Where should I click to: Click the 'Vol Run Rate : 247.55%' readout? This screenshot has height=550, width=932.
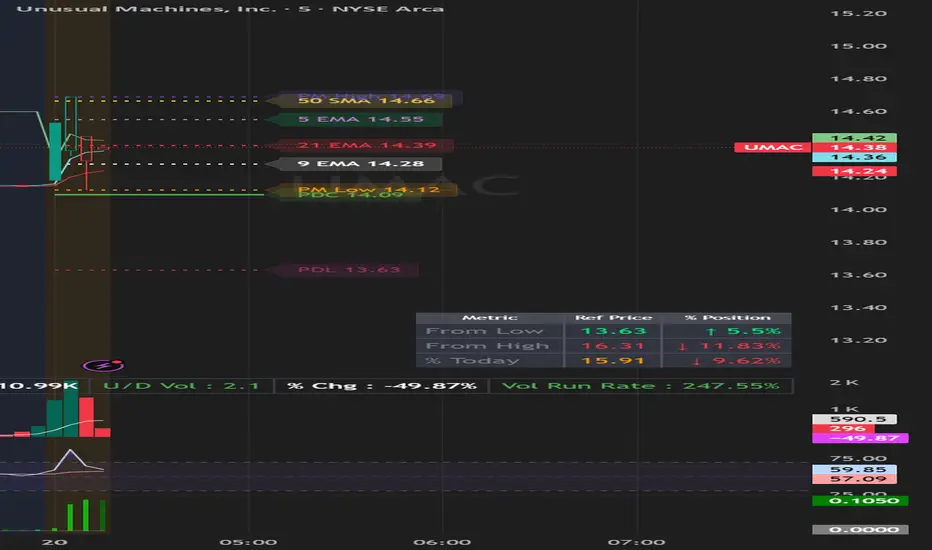click(640, 386)
